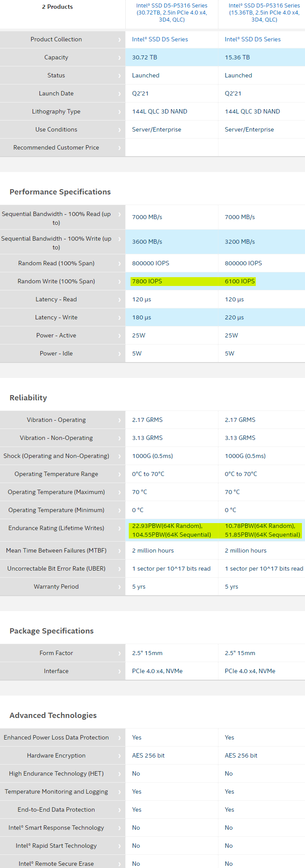Image resolution: width=305 pixels, height=868 pixels.
Task: Click chevron beside High Endurance Technology (HET)
Action: tap(119, 774)
